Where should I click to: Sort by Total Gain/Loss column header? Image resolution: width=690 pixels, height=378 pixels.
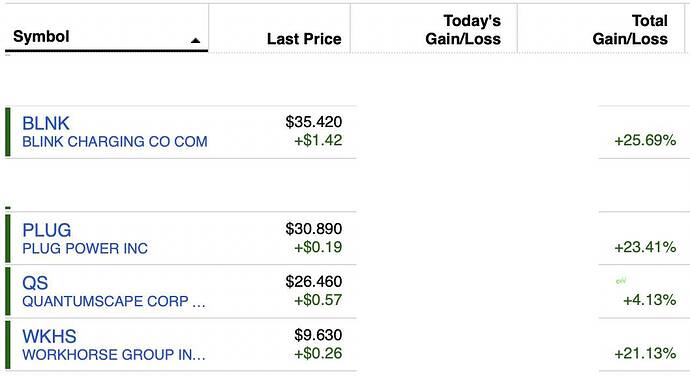pos(630,29)
